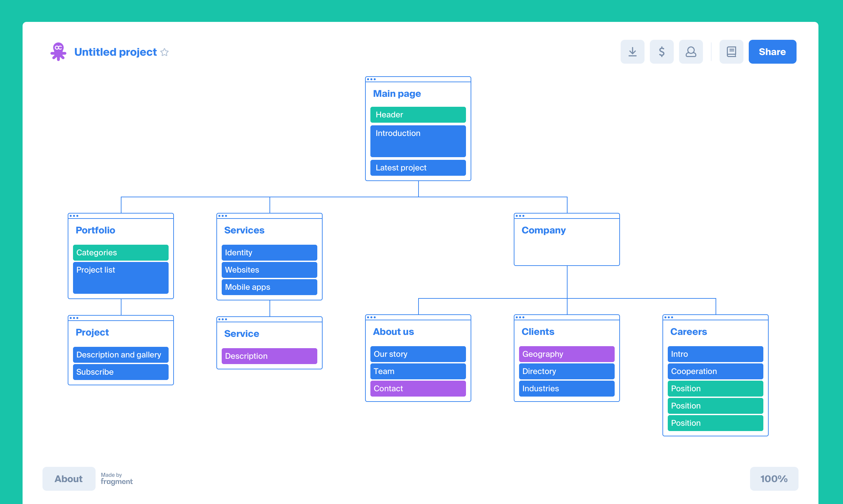Open the three-dot menu on Company card
843x504 pixels.
pyautogui.click(x=520, y=216)
